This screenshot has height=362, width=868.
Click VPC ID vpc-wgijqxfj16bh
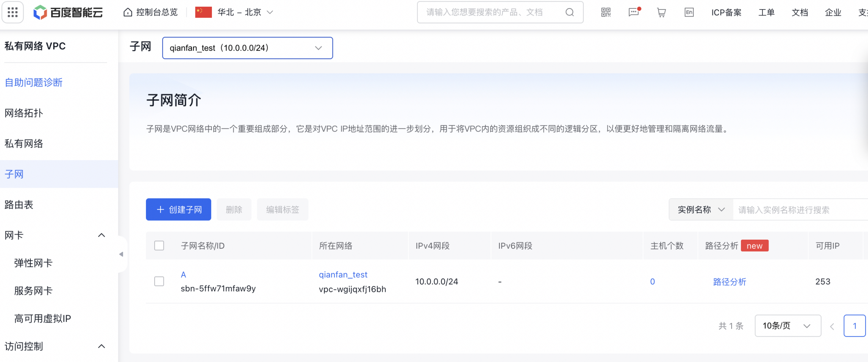pos(352,289)
